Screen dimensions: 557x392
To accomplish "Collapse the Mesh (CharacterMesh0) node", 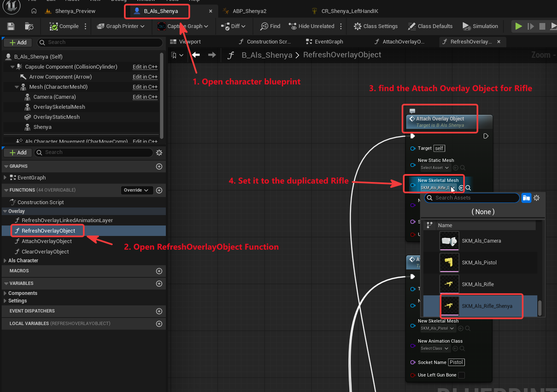I will (17, 87).
